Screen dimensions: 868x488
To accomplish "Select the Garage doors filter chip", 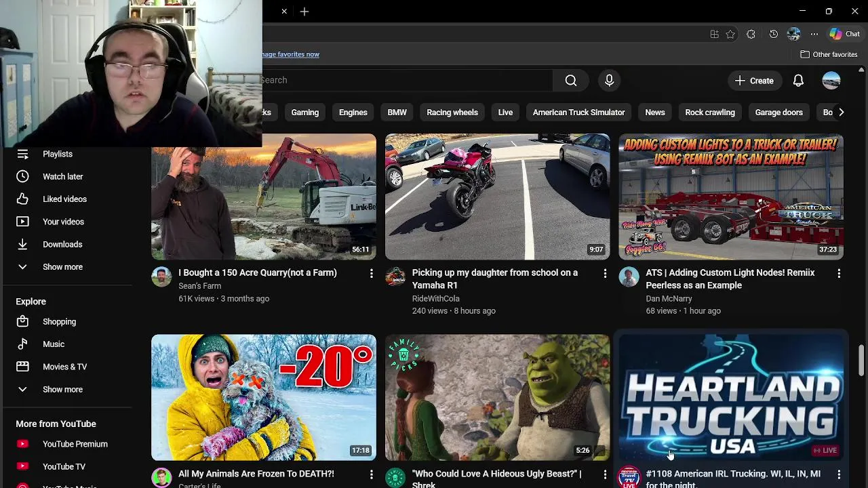I will (778, 113).
